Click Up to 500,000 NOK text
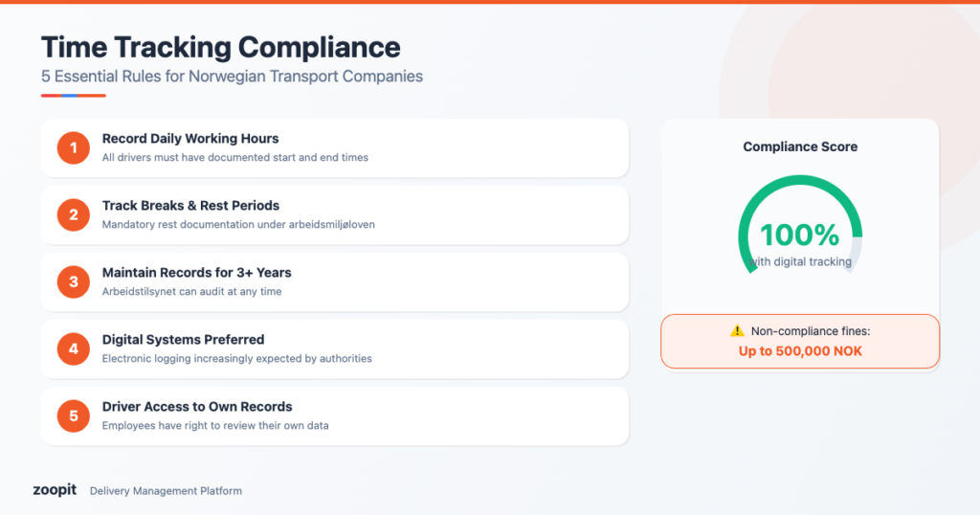This screenshot has height=515, width=980. coord(800,351)
